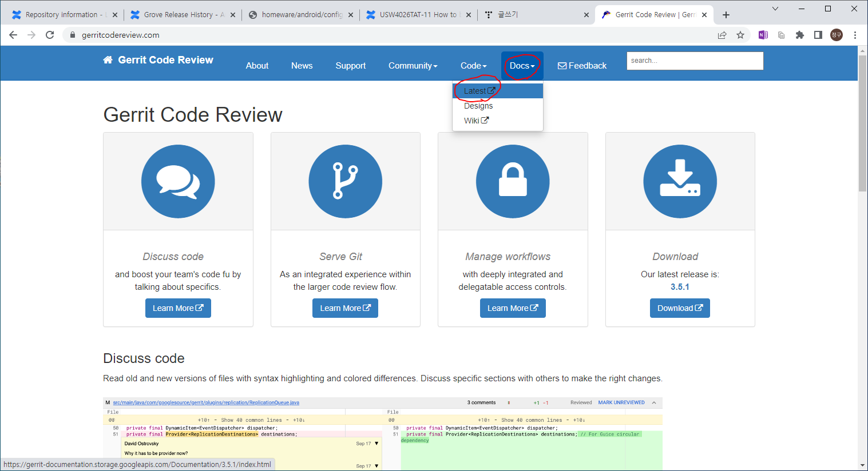Click the Manage workflows lock icon
Screen dimensions: 868x471
[x=513, y=181]
